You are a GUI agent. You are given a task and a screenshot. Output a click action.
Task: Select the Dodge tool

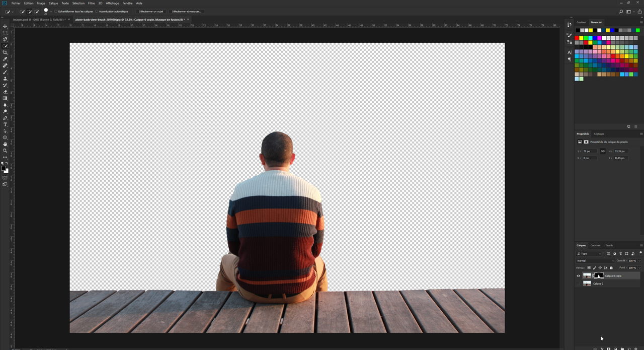point(5,111)
